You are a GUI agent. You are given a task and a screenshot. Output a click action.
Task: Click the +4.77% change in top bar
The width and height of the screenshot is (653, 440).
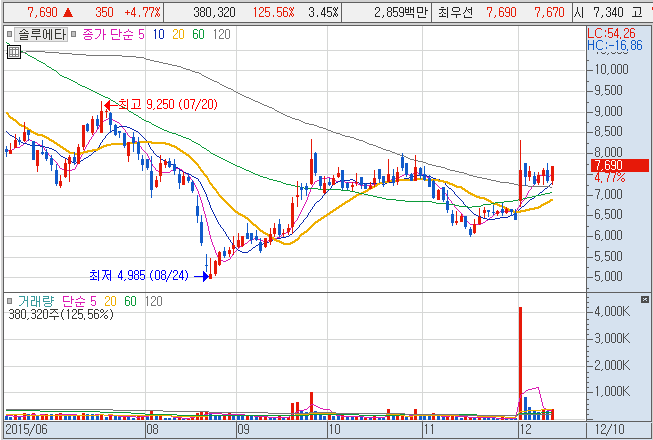[x=142, y=12]
